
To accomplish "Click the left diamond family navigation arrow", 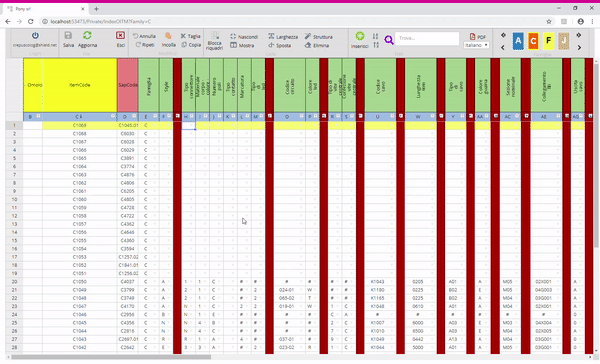I will point(503,35).
